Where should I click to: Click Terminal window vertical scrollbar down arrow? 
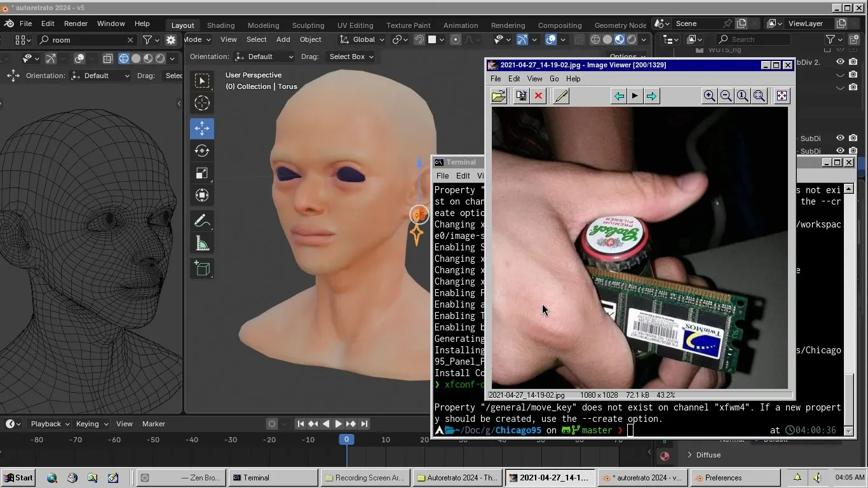coord(848,431)
